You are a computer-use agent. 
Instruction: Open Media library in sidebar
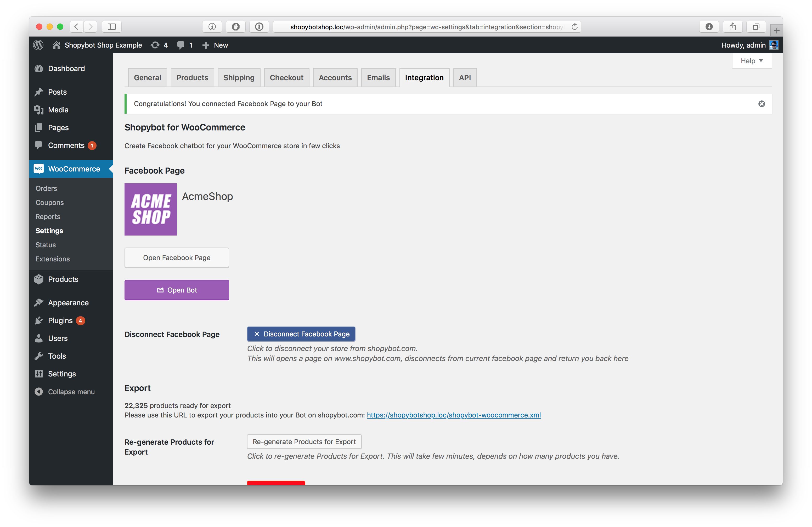71,110
